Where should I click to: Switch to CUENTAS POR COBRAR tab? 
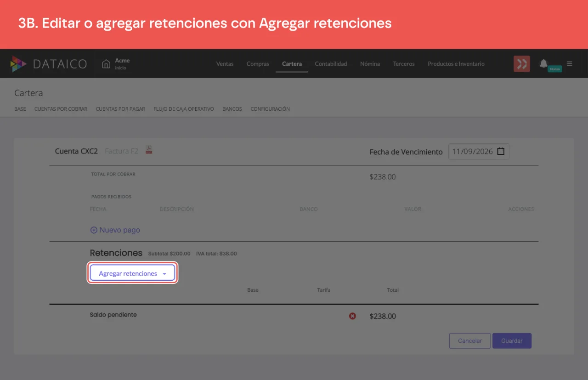pyautogui.click(x=61, y=109)
